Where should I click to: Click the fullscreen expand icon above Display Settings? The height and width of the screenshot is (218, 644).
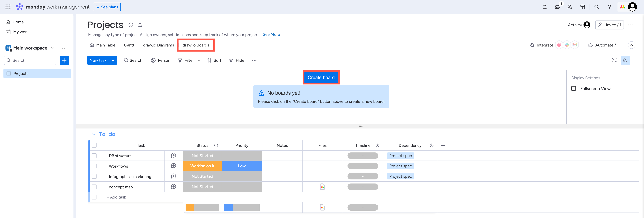614,60
